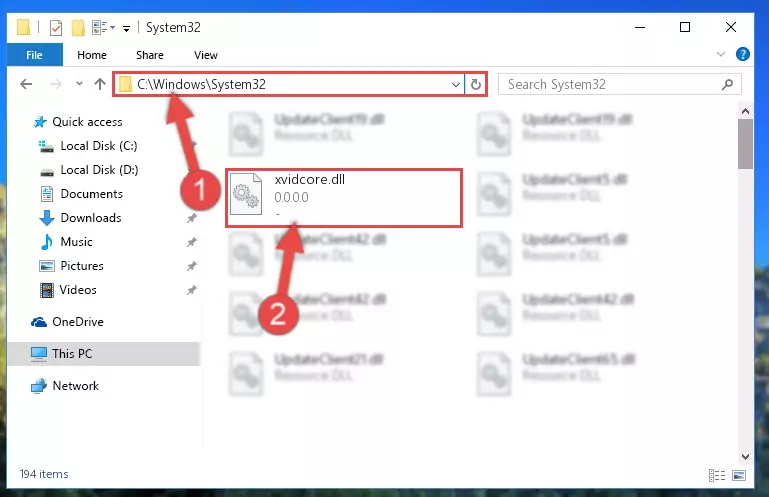Click the pin icon beside Videos
The height and width of the screenshot is (497, 769).
[192, 290]
